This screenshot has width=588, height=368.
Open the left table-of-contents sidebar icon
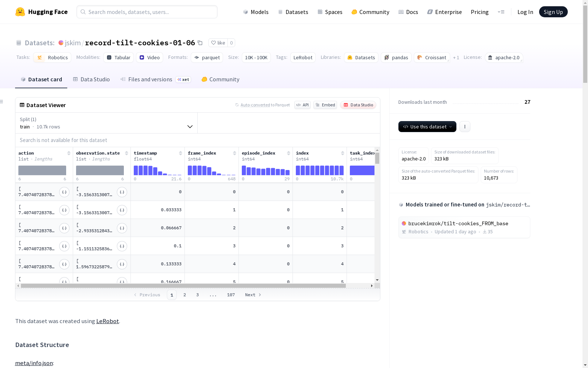pyautogui.click(x=2, y=102)
